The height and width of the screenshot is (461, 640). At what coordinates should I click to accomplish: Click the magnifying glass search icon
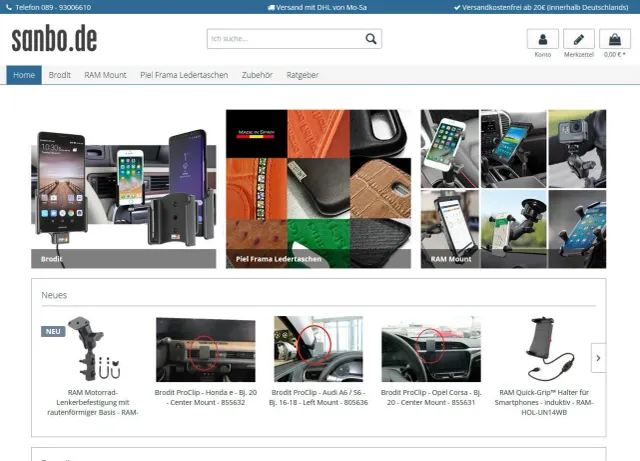coord(371,39)
